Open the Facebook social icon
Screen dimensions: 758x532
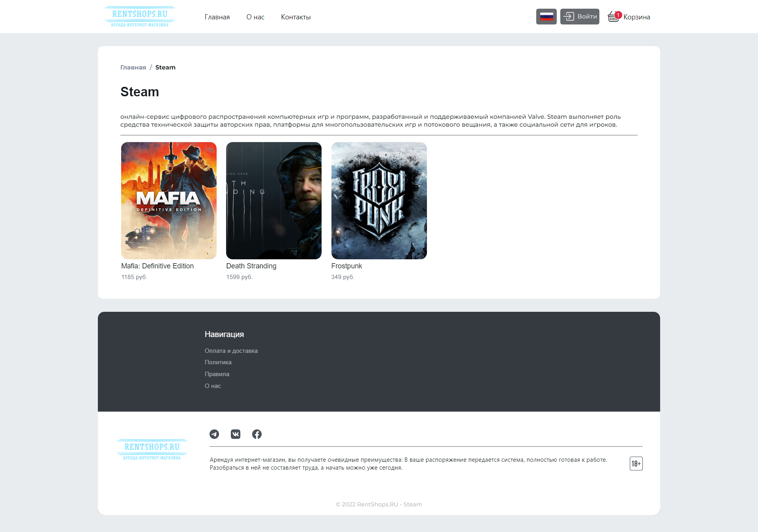point(257,434)
